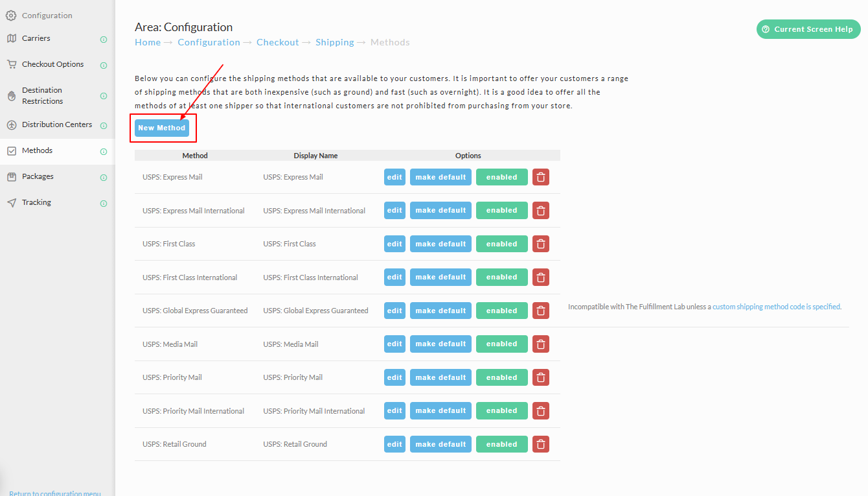The height and width of the screenshot is (496, 868).
Task: Click the Checkout Options cart icon
Action: coord(12,64)
